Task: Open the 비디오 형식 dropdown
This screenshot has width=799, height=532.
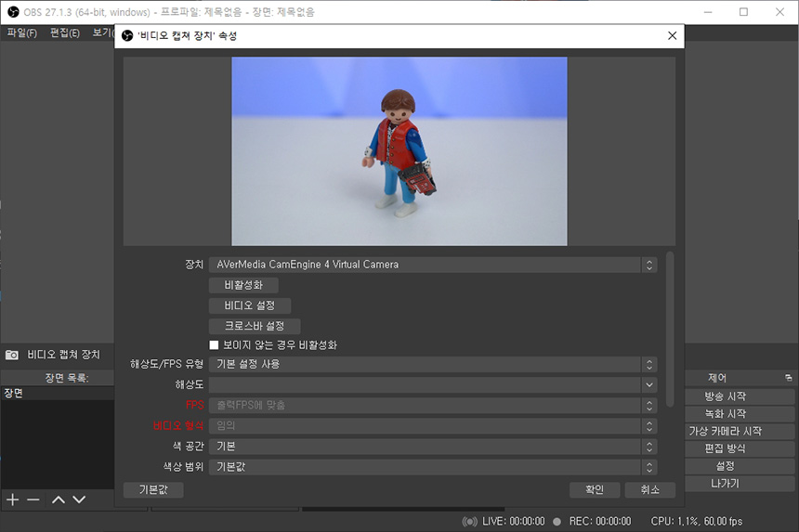Action: pyautogui.click(x=433, y=425)
